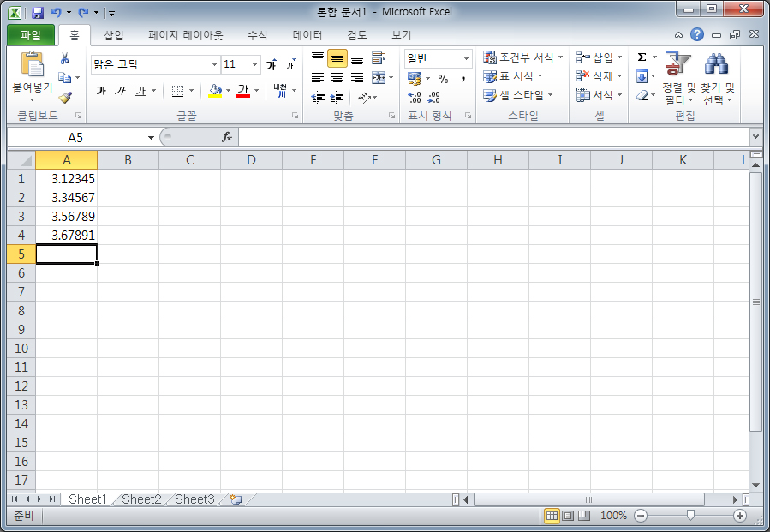Toggle center text alignment
The image size is (770, 532).
click(337, 77)
